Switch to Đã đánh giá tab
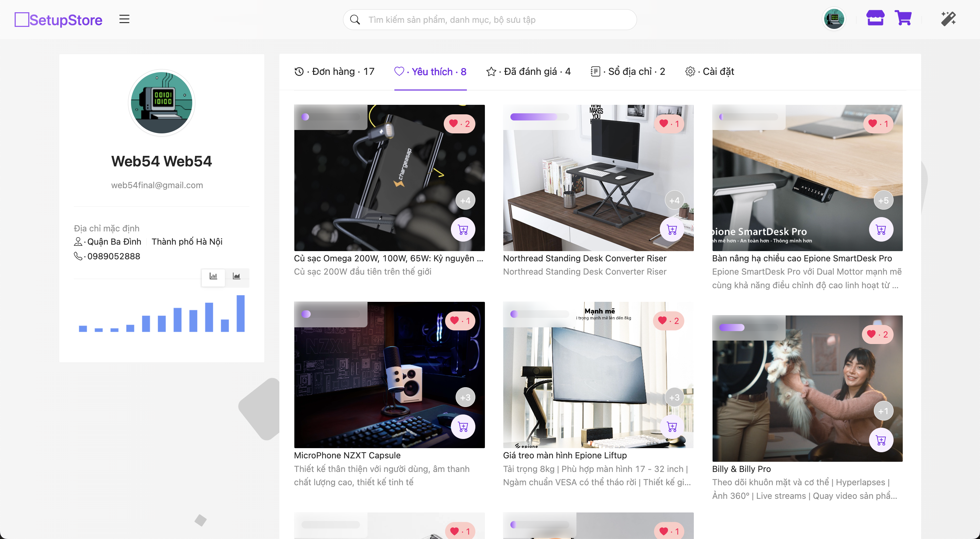 (x=528, y=71)
